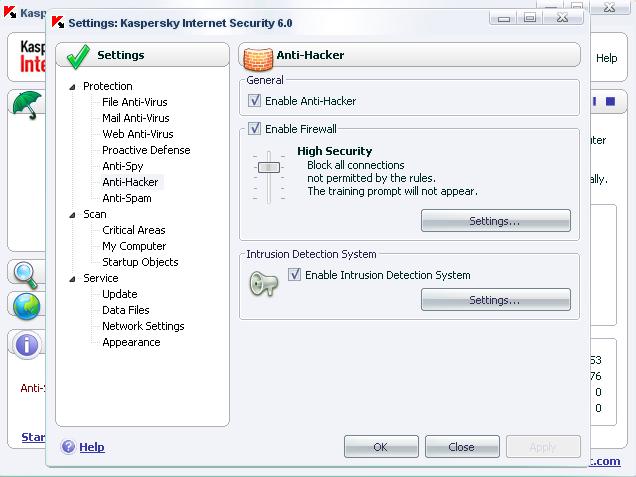
Task: Select Anti-Hacker tree item
Action: point(130,182)
